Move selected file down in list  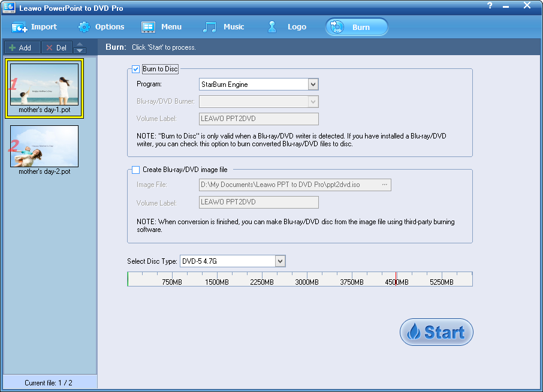[x=80, y=50]
